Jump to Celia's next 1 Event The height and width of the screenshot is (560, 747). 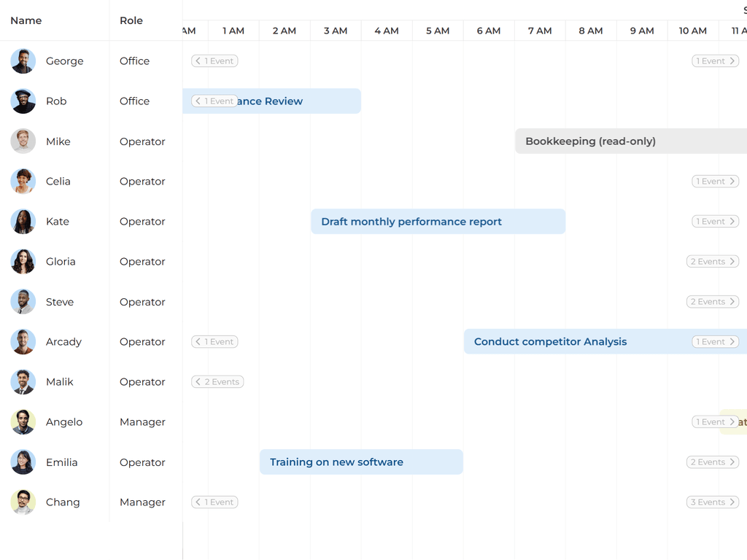pos(715,182)
